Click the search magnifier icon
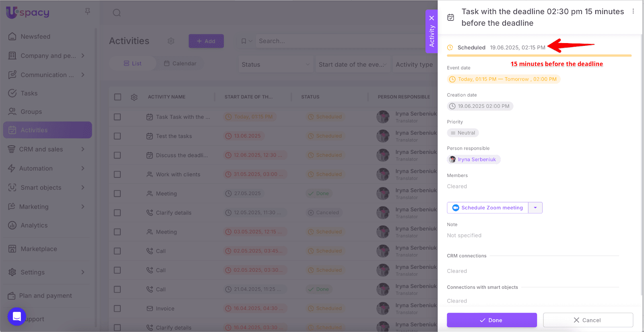The image size is (644, 332). pos(117,13)
